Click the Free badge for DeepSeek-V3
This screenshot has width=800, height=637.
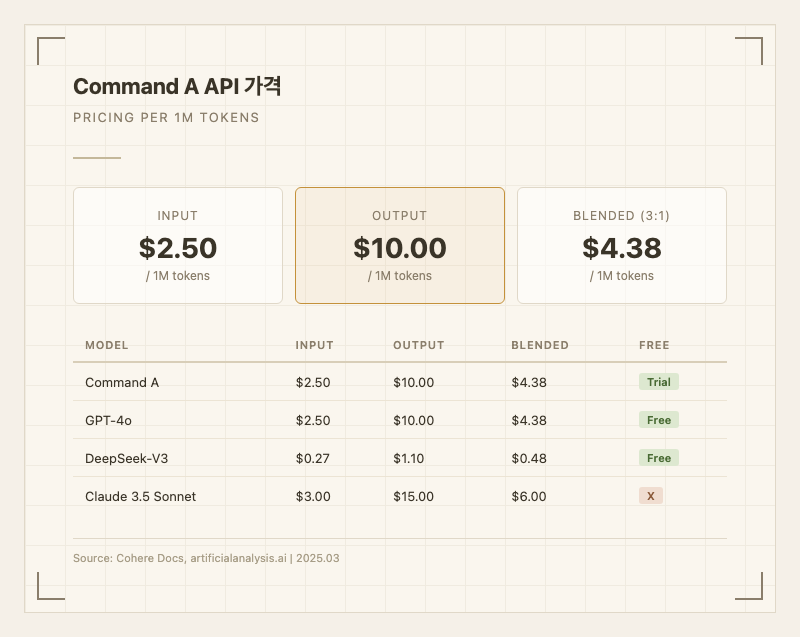pyautogui.click(x=658, y=458)
